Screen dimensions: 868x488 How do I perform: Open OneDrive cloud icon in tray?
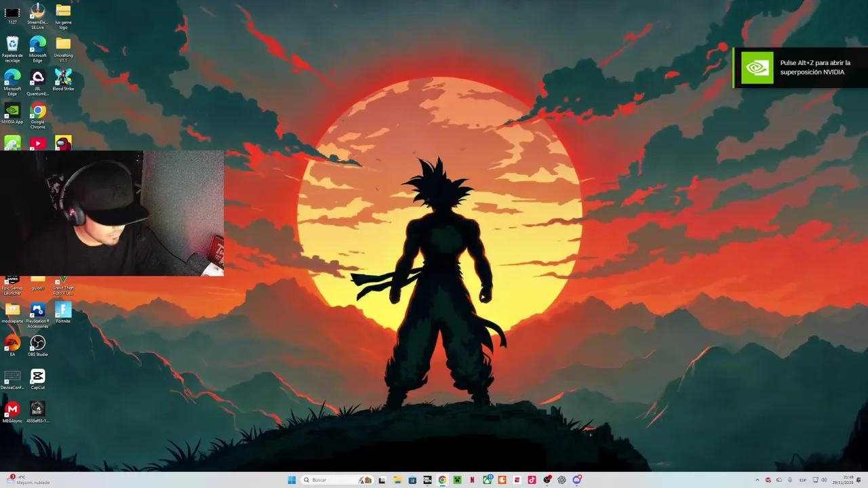[779, 480]
